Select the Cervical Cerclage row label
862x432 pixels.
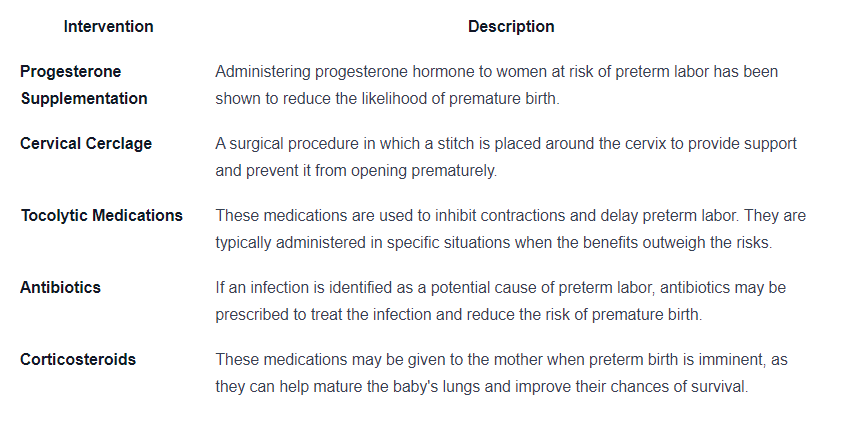86,143
